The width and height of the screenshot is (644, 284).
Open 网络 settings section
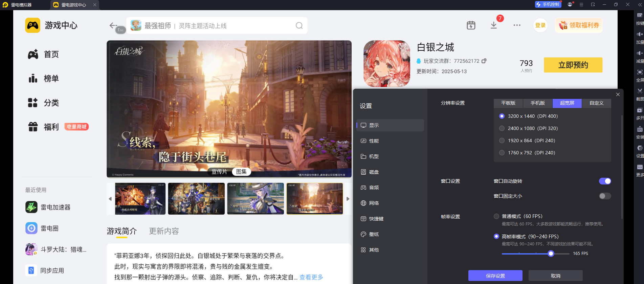tap(390, 203)
